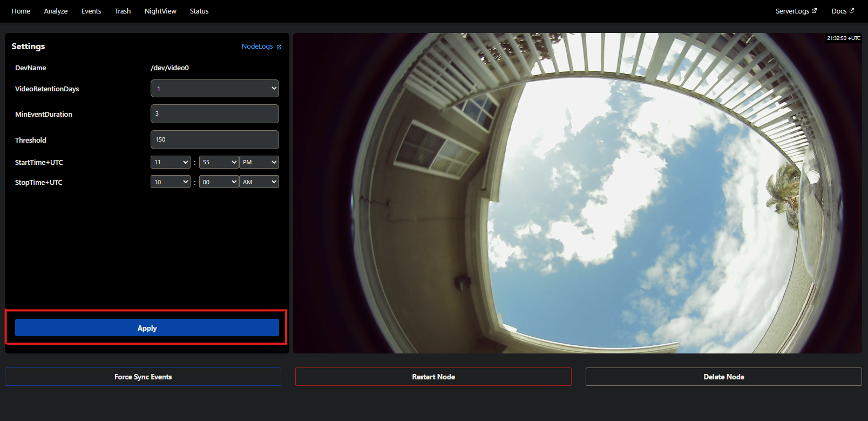868x421 pixels.
Task: Change StopTime AM selector
Action: point(259,182)
